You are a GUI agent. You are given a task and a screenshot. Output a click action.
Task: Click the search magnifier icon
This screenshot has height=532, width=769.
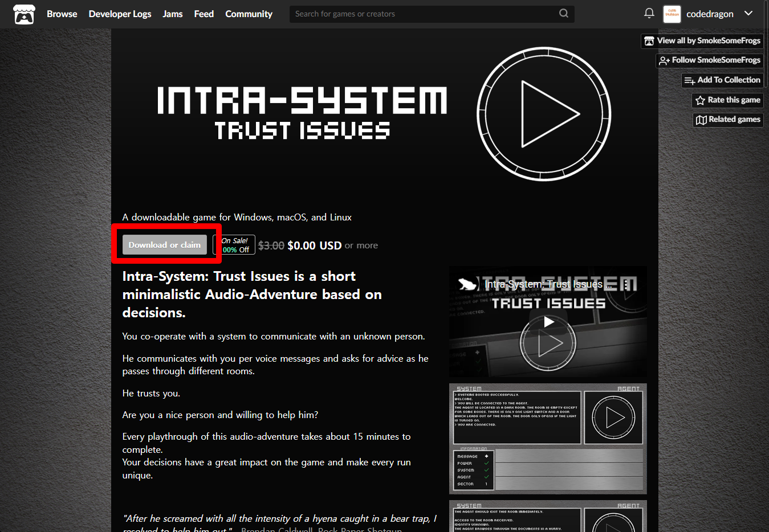coord(564,14)
